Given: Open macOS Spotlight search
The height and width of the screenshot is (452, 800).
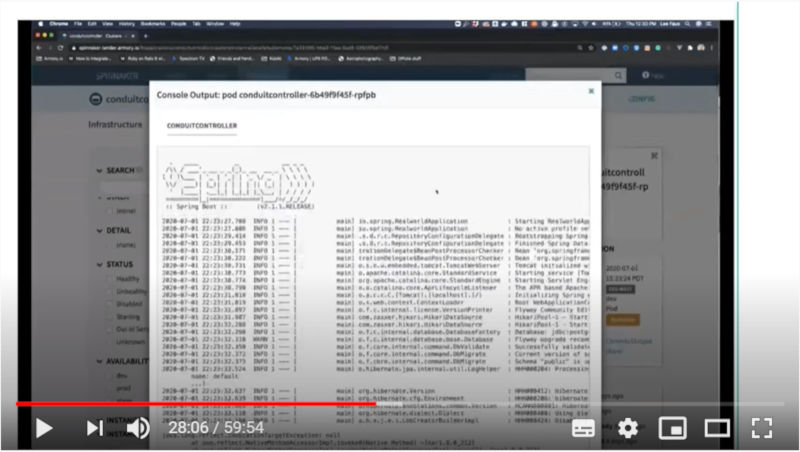Looking at the screenshot, I should [x=687, y=23].
